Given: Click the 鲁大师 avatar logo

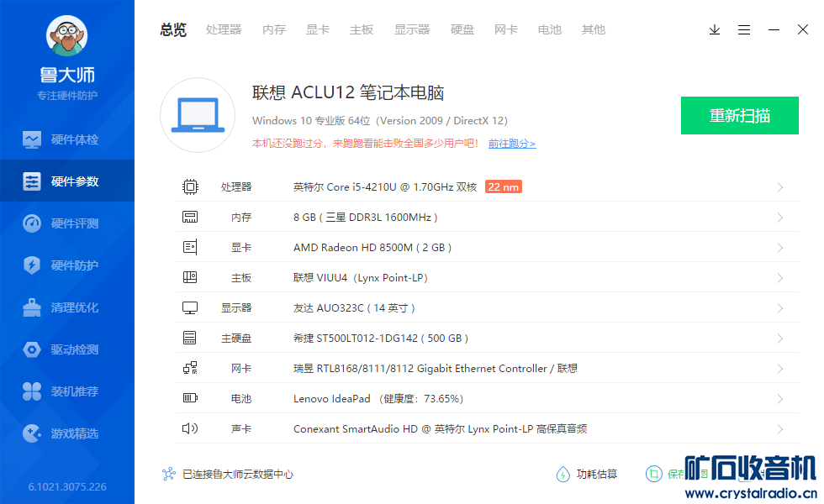Looking at the screenshot, I should [66, 35].
